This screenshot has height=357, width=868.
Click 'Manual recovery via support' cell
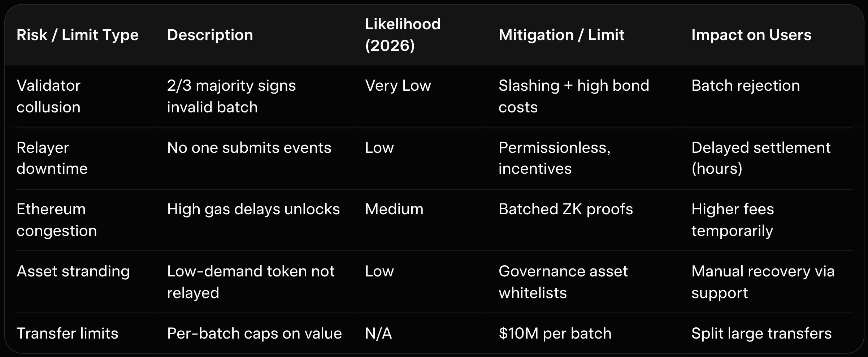[x=763, y=282]
